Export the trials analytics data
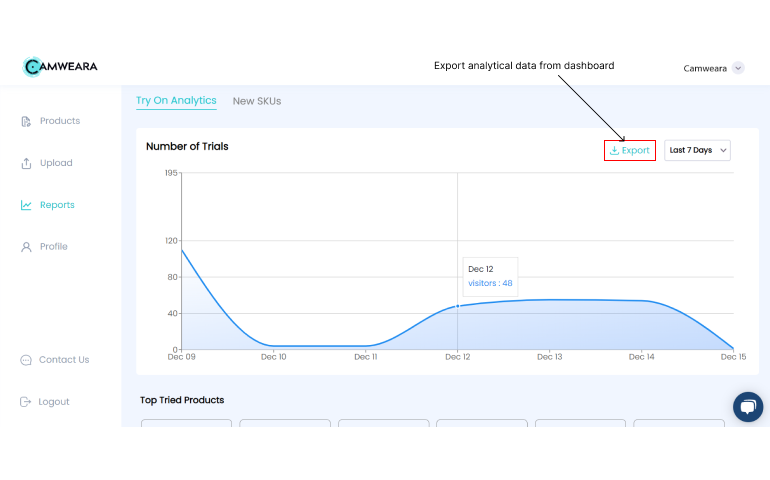Viewport: 770px width, 480px height. pos(630,150)
